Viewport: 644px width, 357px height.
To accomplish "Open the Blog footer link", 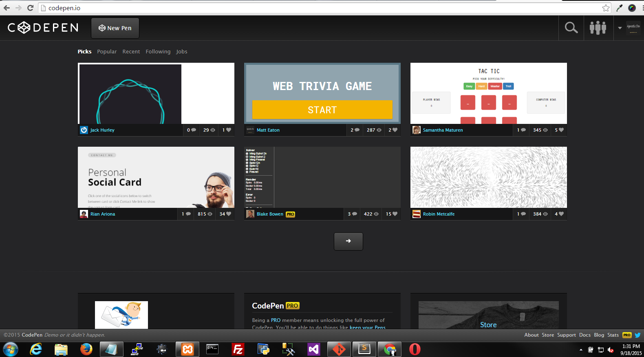I will (599, 335).
